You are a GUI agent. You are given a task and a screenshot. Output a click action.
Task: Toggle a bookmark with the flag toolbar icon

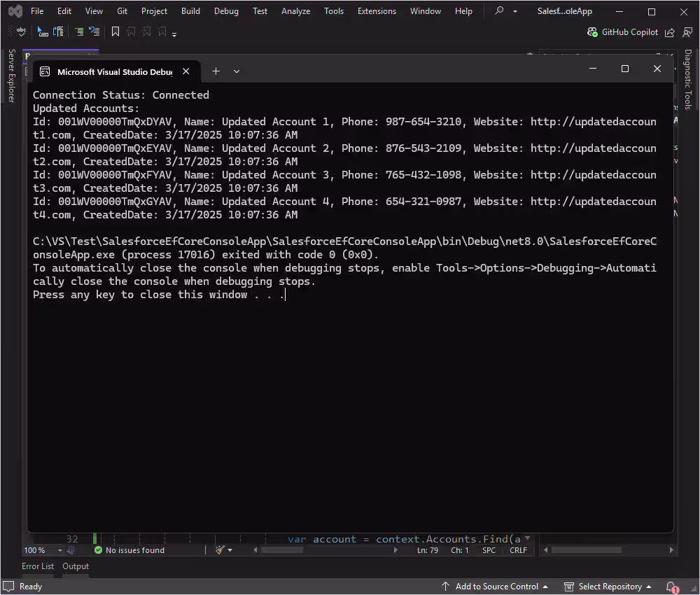(x=115, y=31)
